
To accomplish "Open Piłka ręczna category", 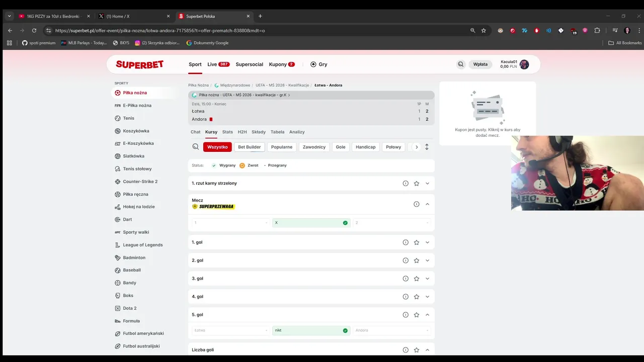I will point(131,194).
